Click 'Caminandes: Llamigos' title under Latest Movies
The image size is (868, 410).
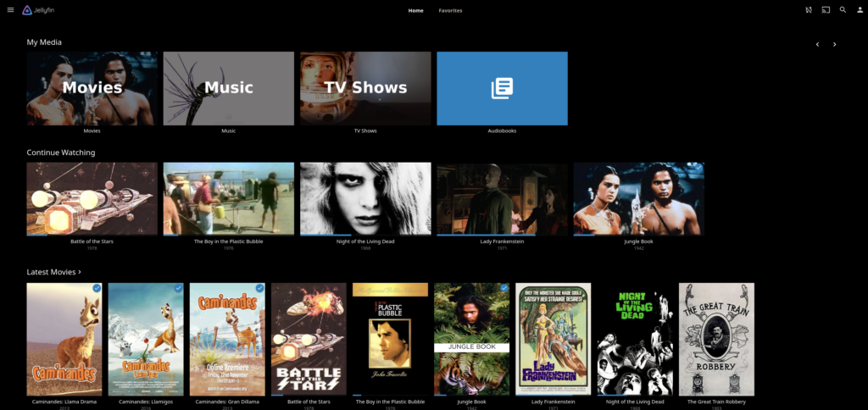[x=146, y=402]
